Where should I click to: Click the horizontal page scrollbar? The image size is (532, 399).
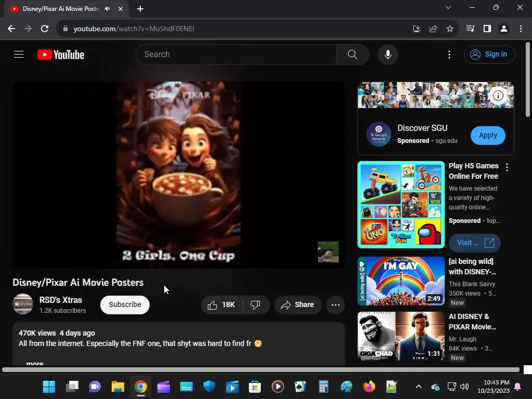pyautogui.click(x=261, y=369)
